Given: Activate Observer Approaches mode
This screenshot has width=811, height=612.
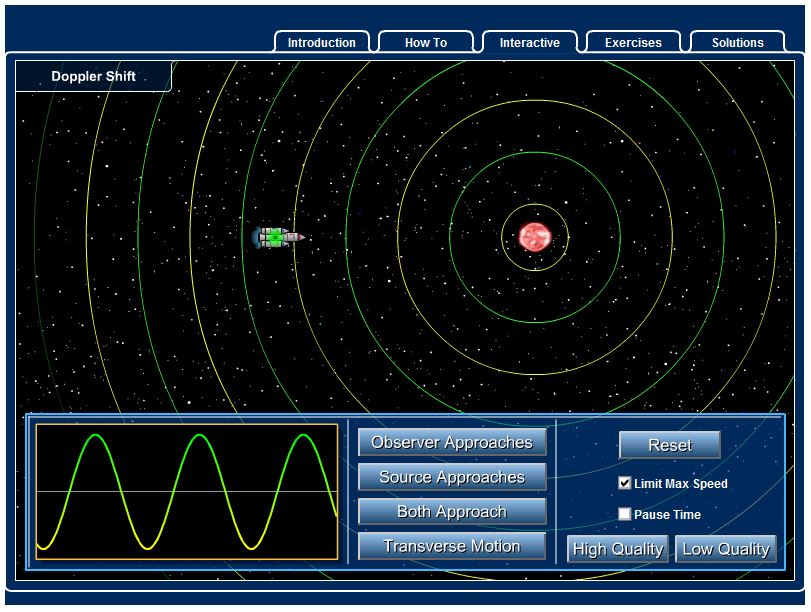Looking at the screenshot, I should coord(451,441).
